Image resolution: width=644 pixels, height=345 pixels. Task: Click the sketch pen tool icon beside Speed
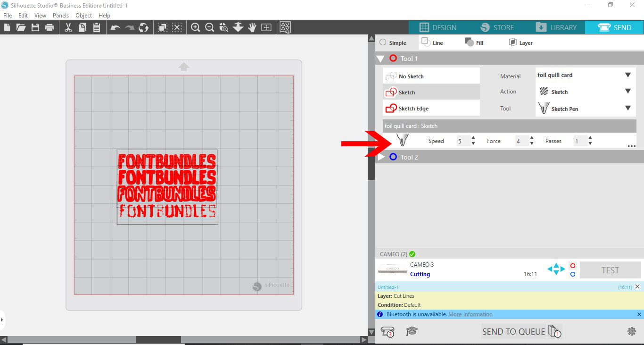click(x=402, y=140)
